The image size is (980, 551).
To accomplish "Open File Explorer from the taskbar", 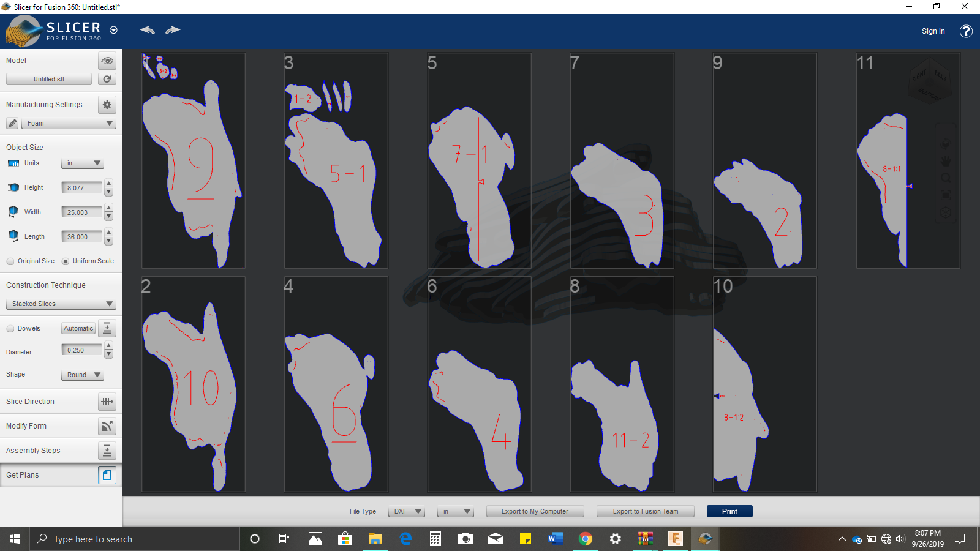I will [375, 539].
